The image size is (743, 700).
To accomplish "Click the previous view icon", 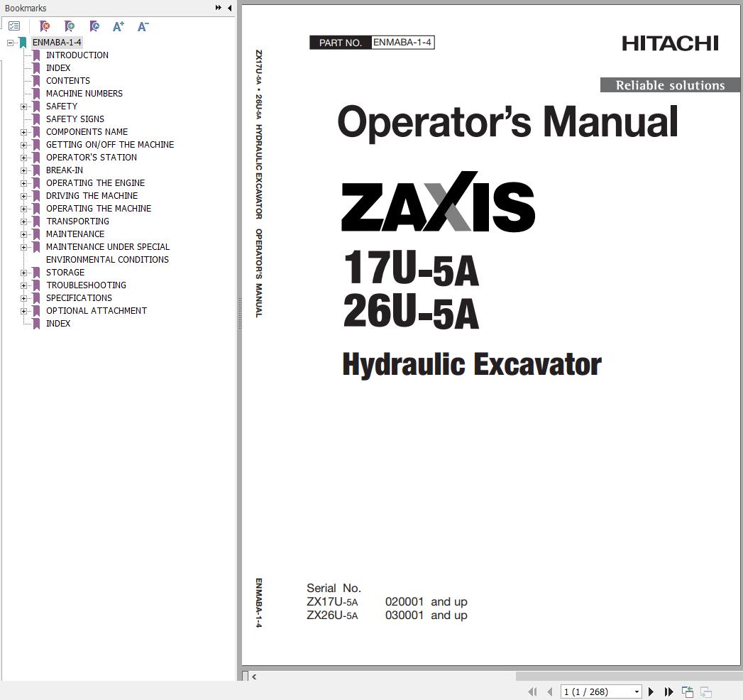I will 688,692.
